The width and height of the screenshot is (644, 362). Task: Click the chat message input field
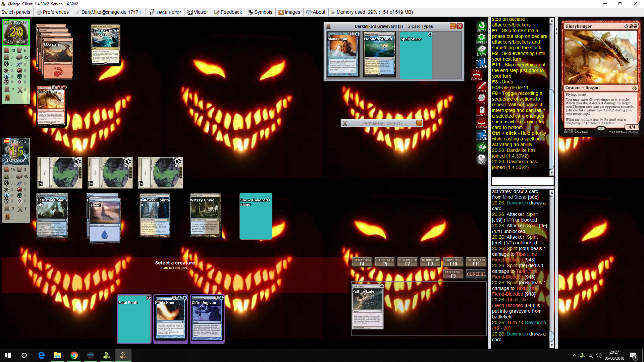[522, 181]
